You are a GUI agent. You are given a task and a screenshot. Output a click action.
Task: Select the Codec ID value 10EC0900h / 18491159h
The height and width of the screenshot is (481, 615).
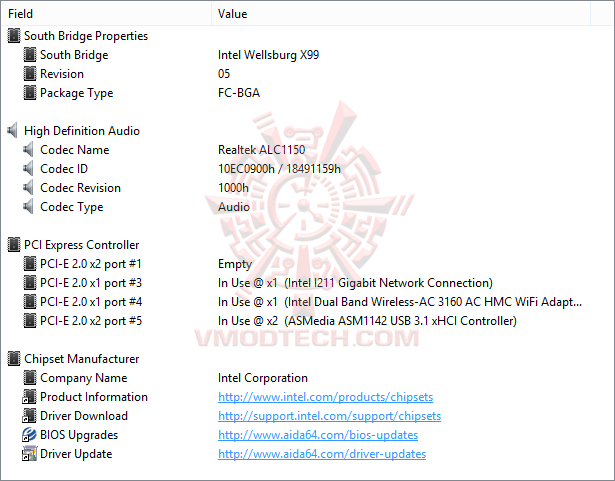[x=279, y=169]
